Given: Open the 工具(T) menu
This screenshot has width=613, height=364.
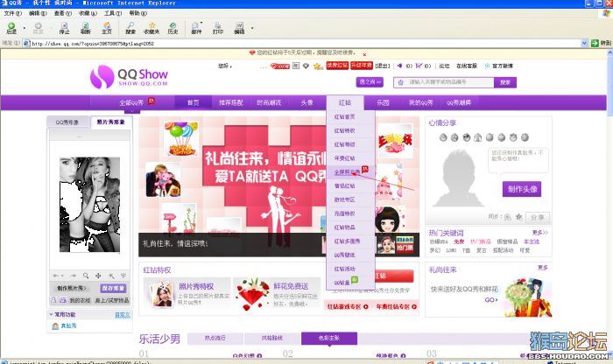Looking at the screenshot, I should [x=113, y=13].
